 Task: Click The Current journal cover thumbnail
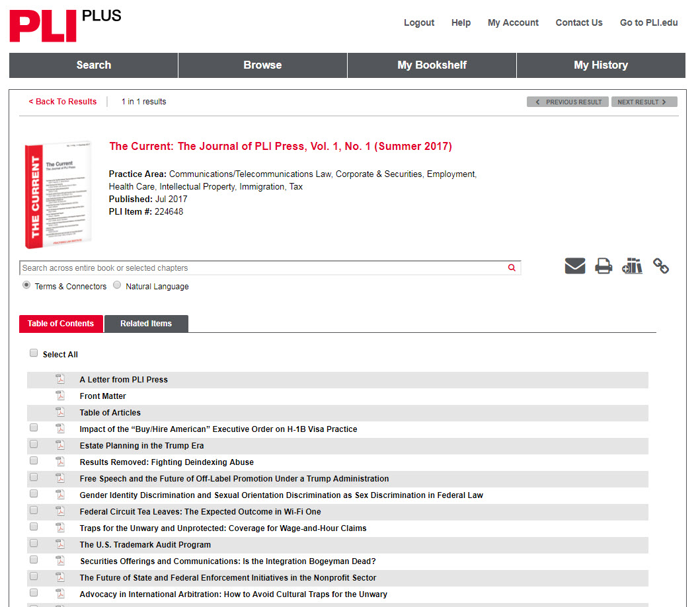coord(58,195)
